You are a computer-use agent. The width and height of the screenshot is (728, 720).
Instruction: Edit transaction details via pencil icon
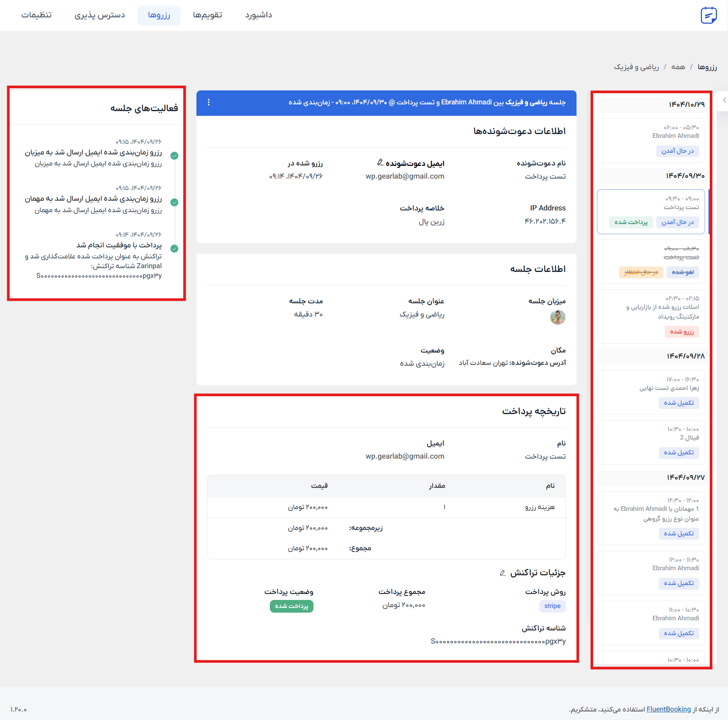pyautogui.click(x=503, y=573)
